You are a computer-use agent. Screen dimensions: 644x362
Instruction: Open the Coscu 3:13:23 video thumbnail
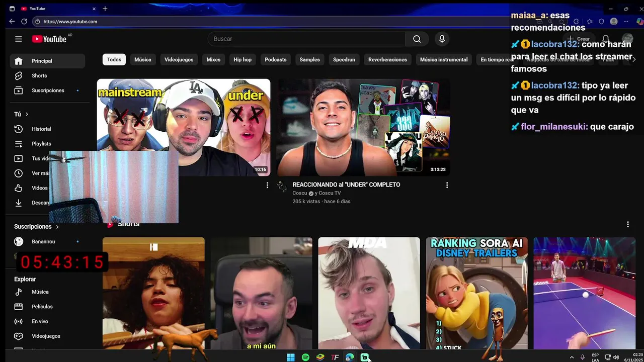(x=363, y=127)
